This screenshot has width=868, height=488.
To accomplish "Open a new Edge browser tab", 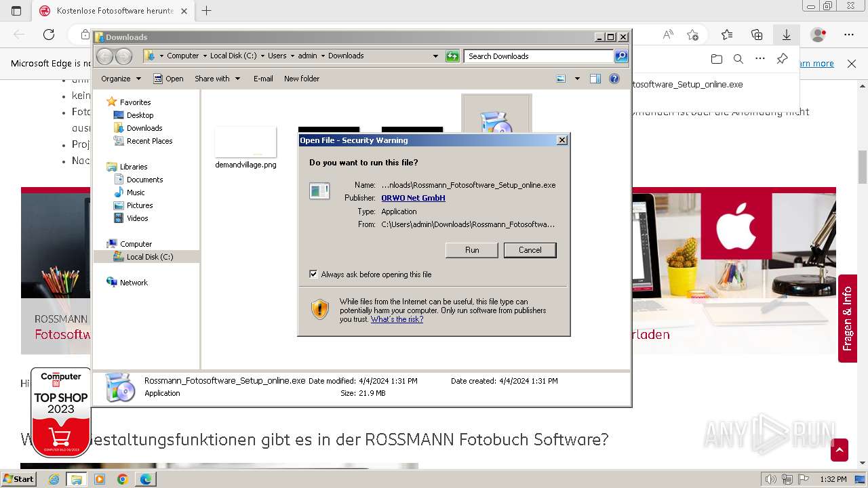I will pos(207,11).
